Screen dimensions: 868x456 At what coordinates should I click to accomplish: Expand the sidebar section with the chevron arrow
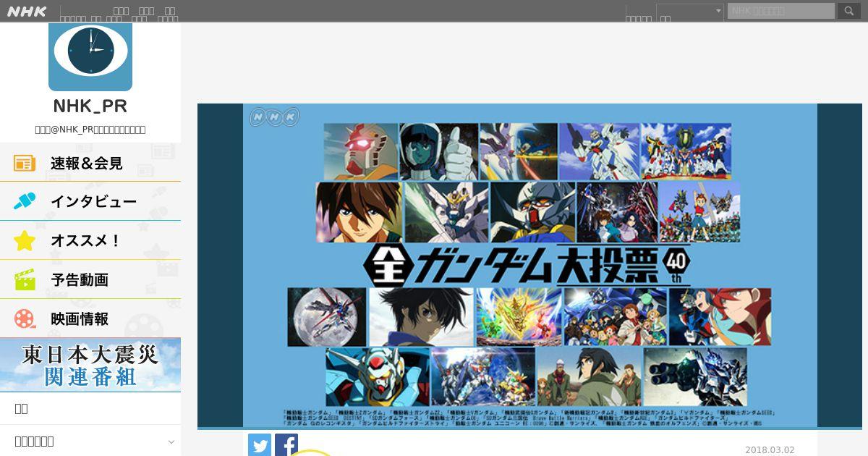pyautogui.click(x=90, y=441)
